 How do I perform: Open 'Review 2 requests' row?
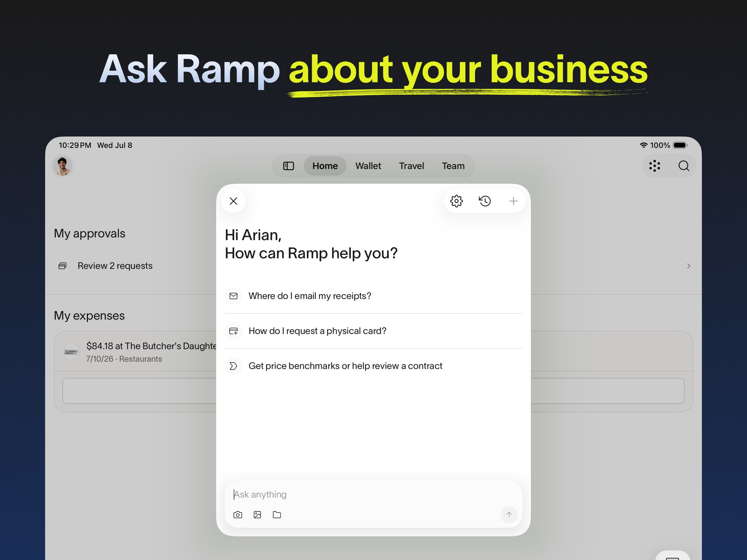click(373, 266)
